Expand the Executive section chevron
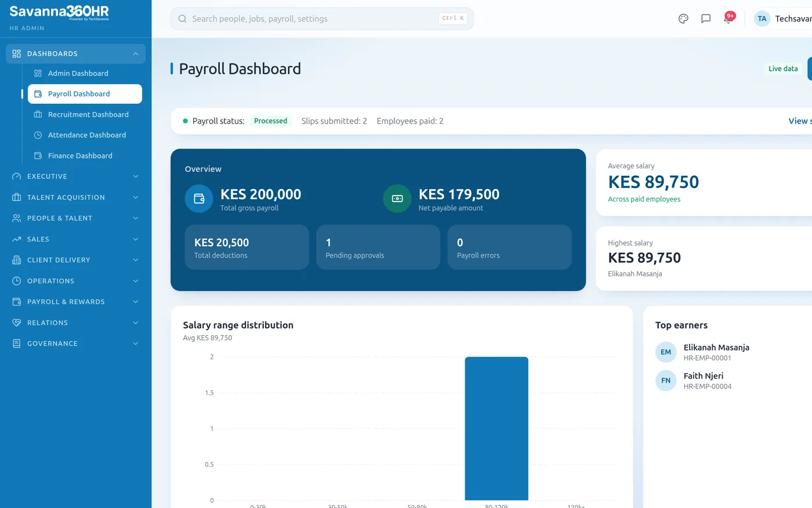This screenshot has height=508, width=812. pos(135,176)
